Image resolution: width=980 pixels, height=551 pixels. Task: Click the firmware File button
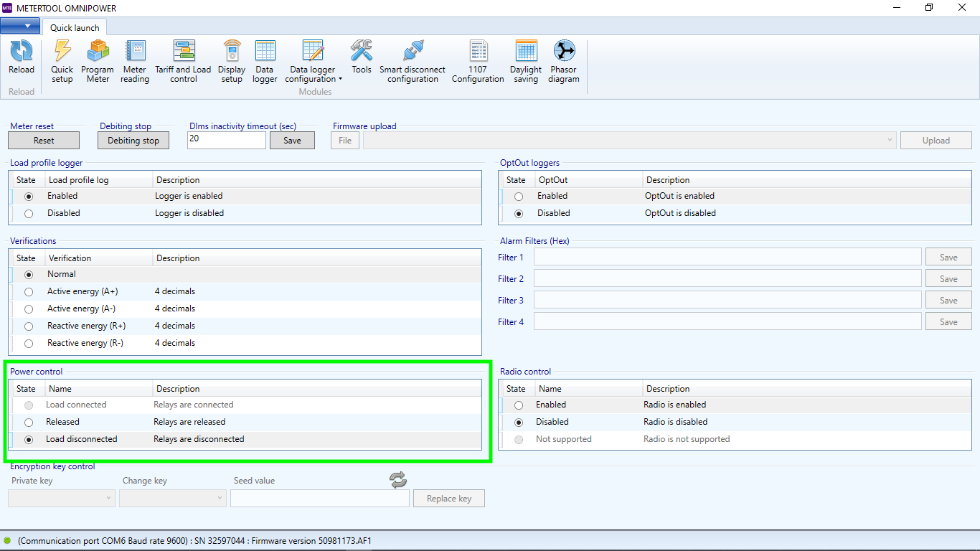click(345, 141)
